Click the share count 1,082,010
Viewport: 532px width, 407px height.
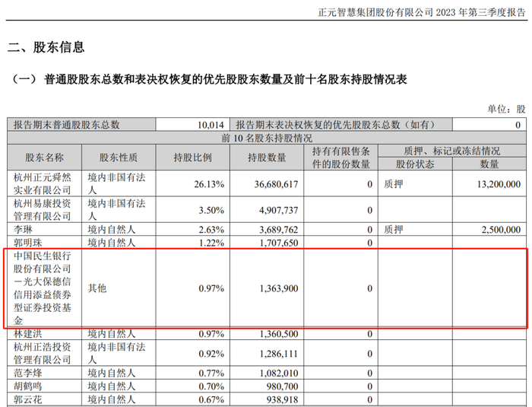(279, 374)
